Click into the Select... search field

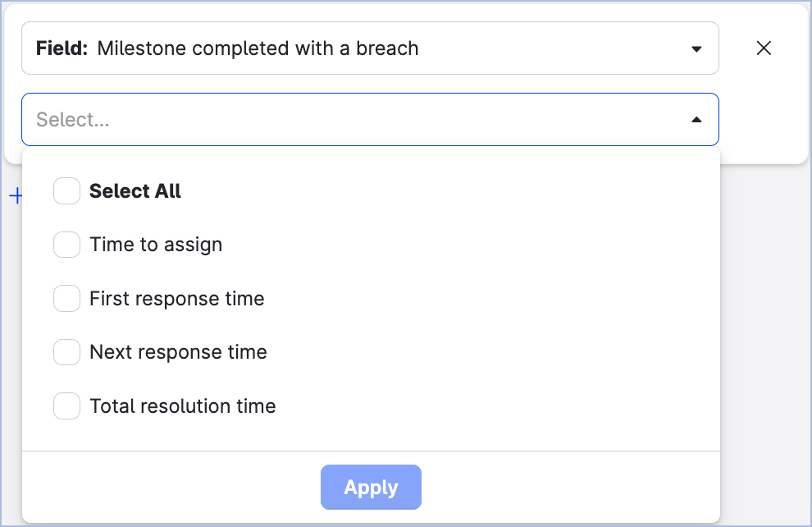pos(353,120)
